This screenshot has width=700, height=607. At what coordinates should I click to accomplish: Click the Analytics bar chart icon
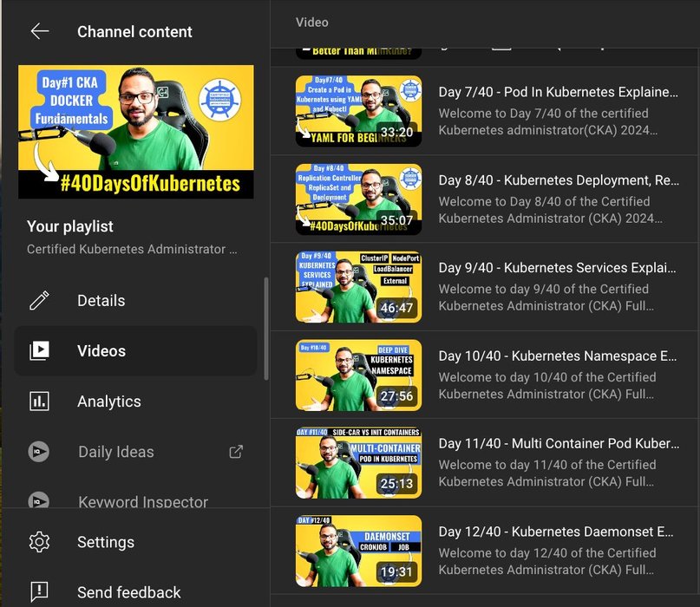tap(39, 401)
